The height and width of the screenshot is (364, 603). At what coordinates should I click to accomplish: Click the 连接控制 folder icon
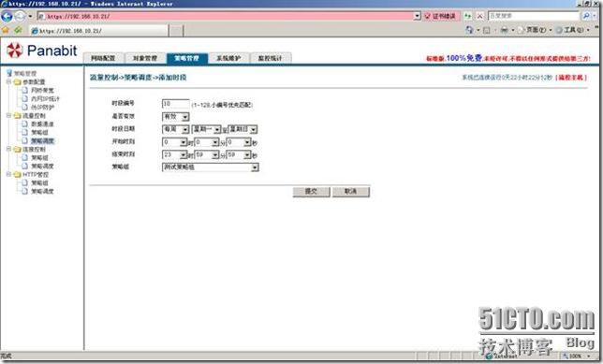click(17, 149)
